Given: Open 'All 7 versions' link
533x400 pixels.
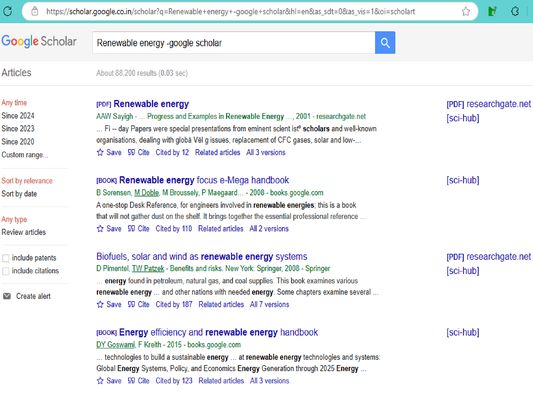Looking at the screenshot, I should click(x=269, y=304).
